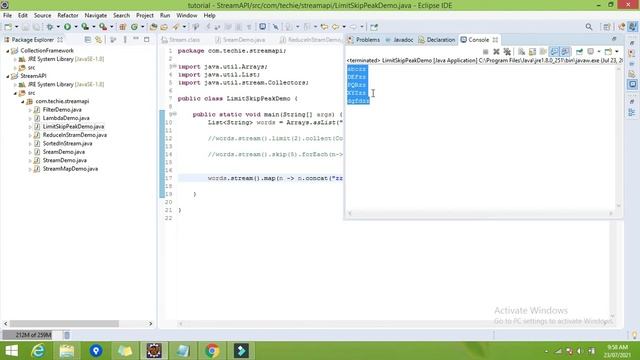Open the Open Console dropdown arrow
The image size is (640, 360).
(x=617, y=52)
